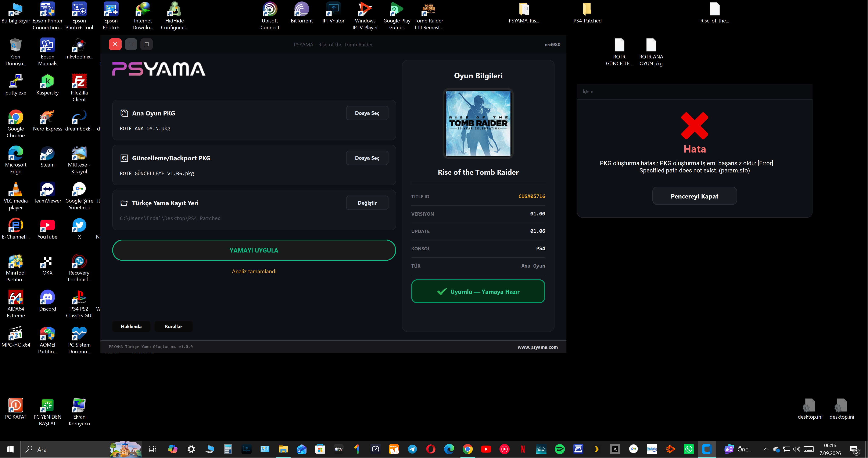Open the PS4 PS2 Classics GUI icon
Image resolution: width=868 pixels, height=458 pixels.
pyautogui.click(x=79, y=304)
